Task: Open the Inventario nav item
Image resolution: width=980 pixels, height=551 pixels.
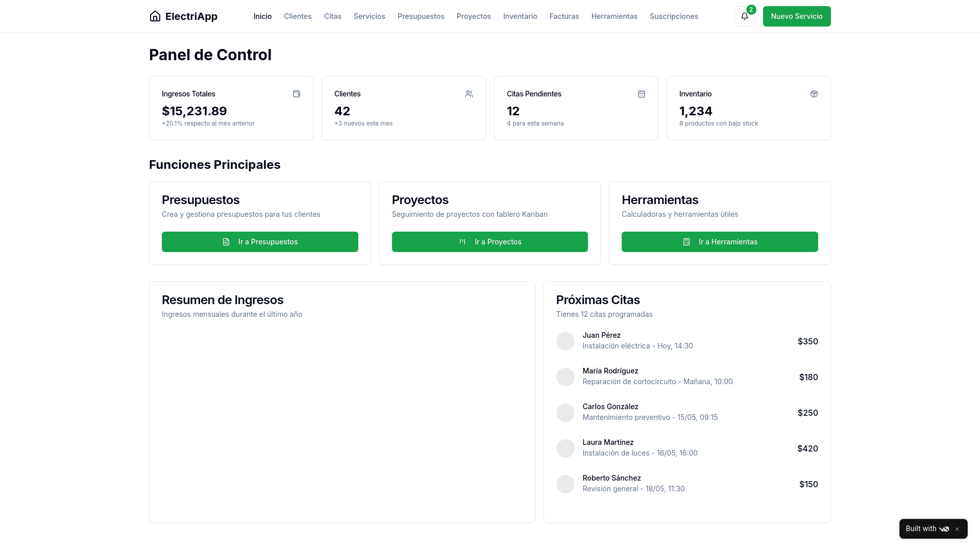Action: [520, 16]
